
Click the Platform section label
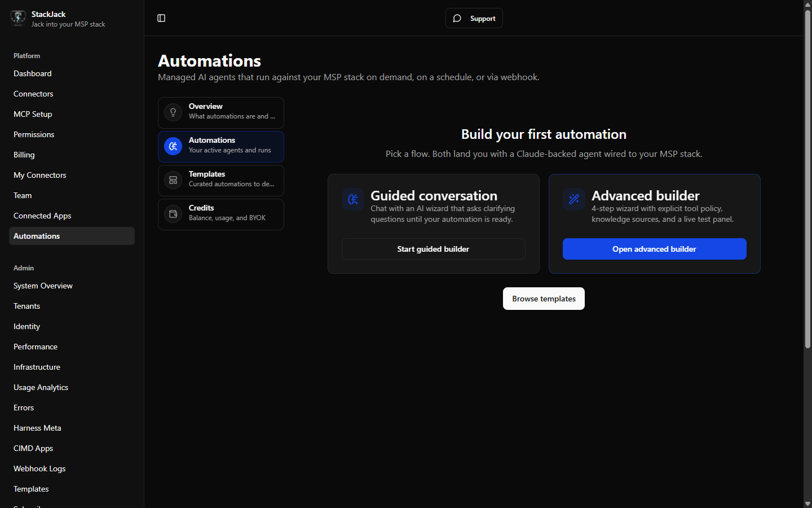coord(27,56)
